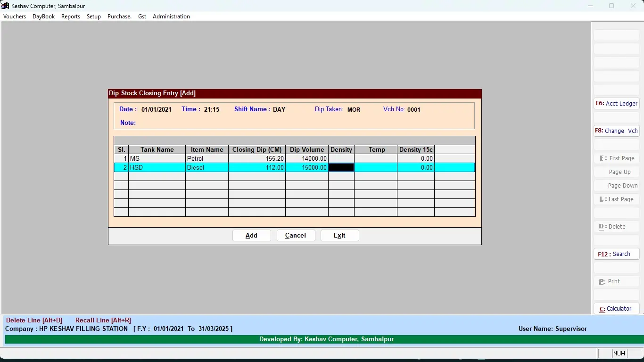Click the NUM indicator in status bar
The height and width of the screenshot is (362, 644).
point(619,354)
